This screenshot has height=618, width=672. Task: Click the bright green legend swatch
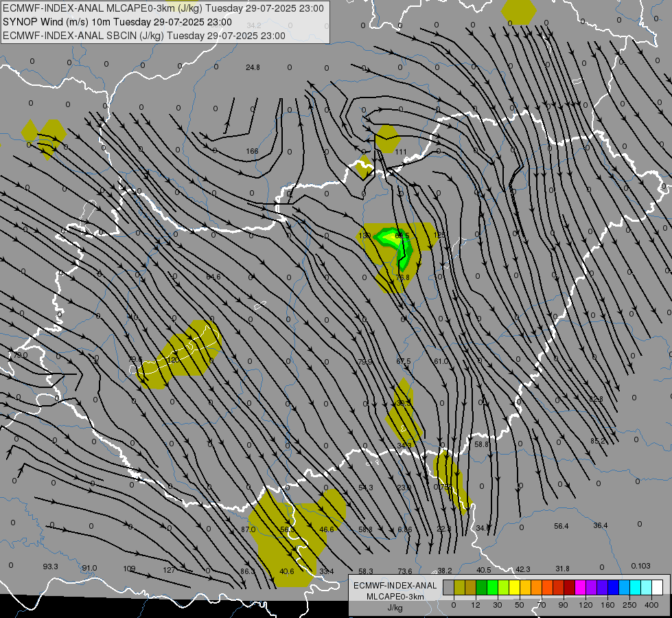click(x=492, y=587)
